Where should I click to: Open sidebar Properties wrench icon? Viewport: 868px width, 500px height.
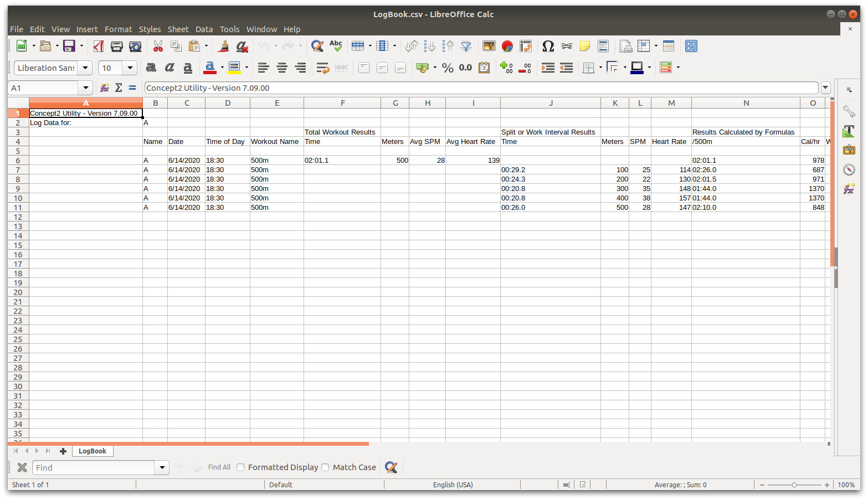pyautogui.click(x=849, y=111)
